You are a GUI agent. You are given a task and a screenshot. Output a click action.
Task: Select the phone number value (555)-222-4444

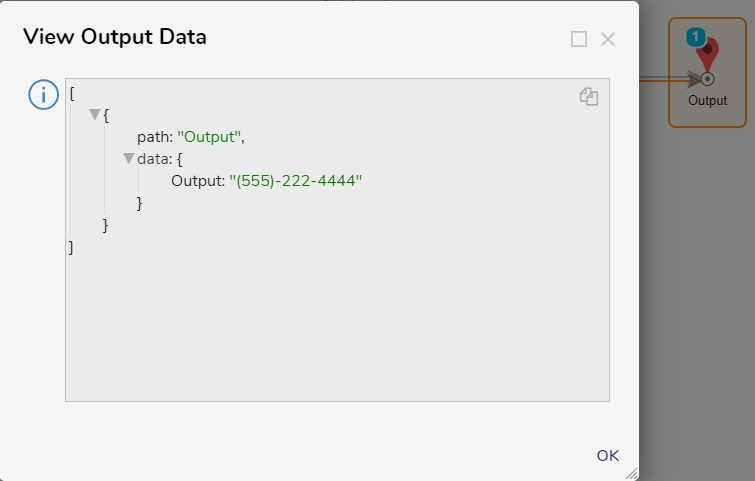(296, 181)
